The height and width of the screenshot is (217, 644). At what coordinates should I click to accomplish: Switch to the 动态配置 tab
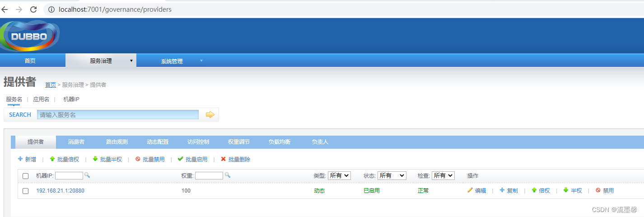click(x=158, y=142)
